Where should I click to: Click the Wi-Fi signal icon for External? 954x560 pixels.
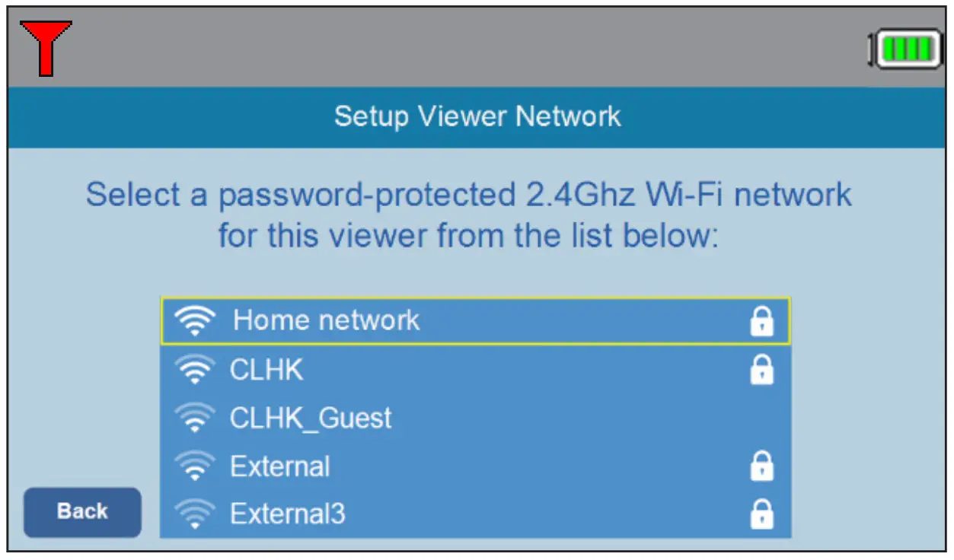point(196,466)
